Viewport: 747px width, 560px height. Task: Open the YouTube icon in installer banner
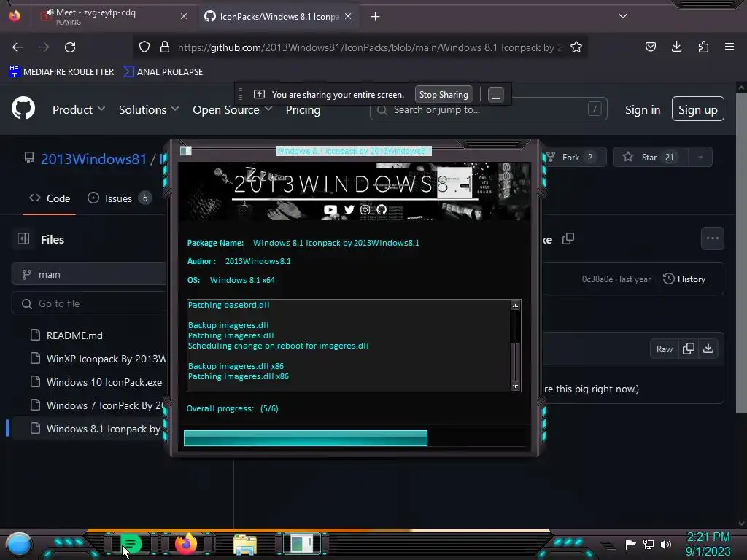[330, 209]
